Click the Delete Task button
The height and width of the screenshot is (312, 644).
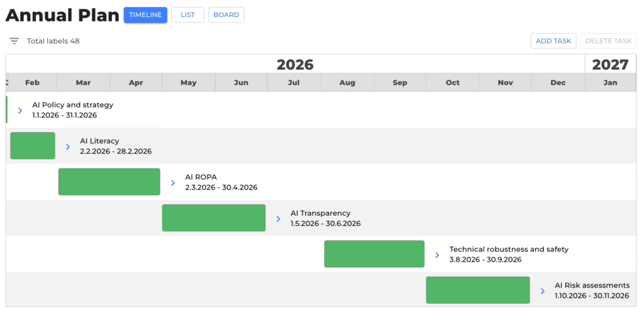pos(608,41)
